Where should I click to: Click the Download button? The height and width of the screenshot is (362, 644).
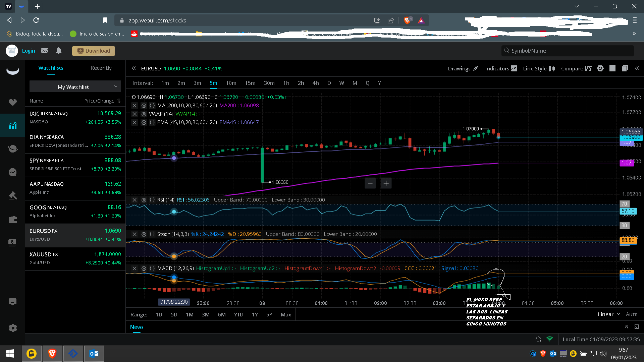tap(94, 51)
